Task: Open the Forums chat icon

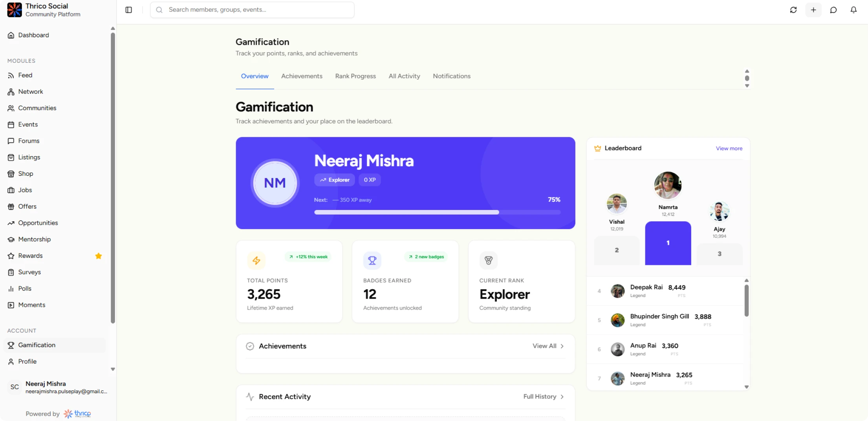Action: coord(11,141)
